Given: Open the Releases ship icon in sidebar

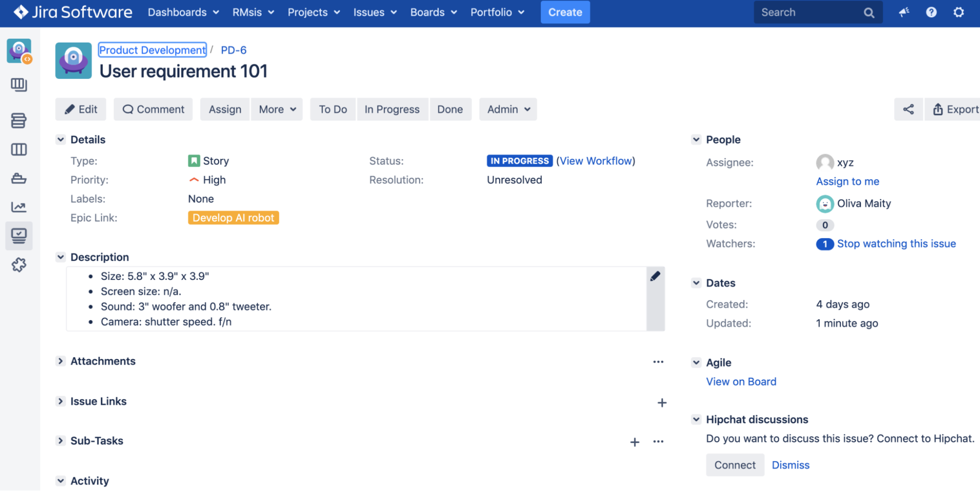Looking at the screenshot, I should [x=19, y=178].
